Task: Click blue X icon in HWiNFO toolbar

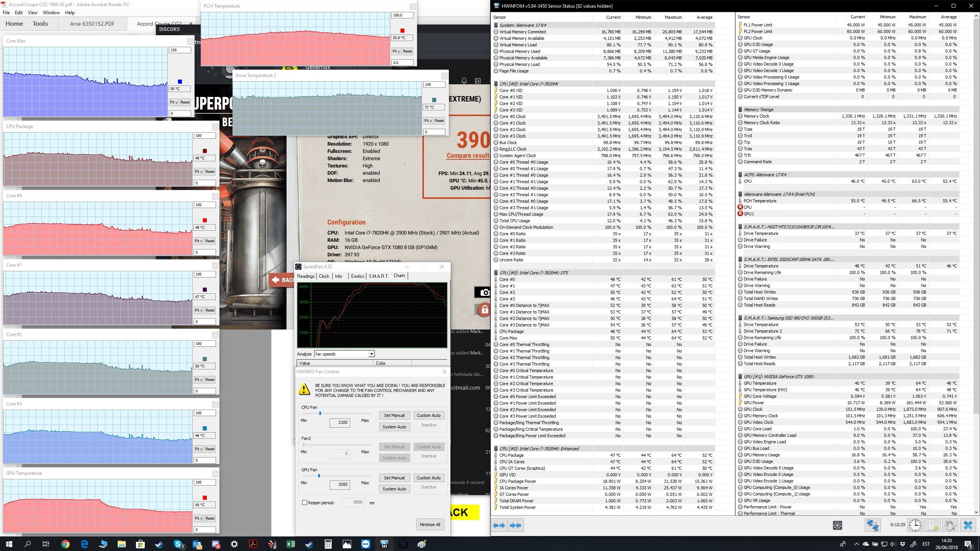Action: tap(968, 525)
